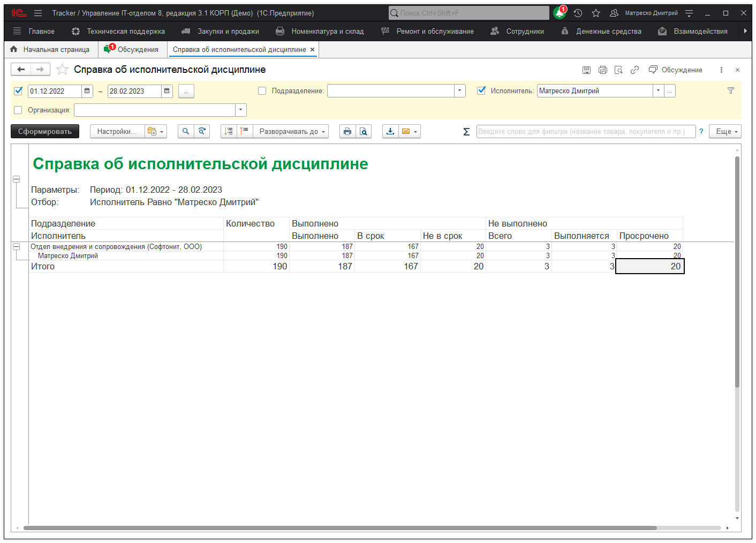The image size is (756, 543).
Task: Uncheck the period date checkbox
Action: pyautogui.click(x=18, y=90)
